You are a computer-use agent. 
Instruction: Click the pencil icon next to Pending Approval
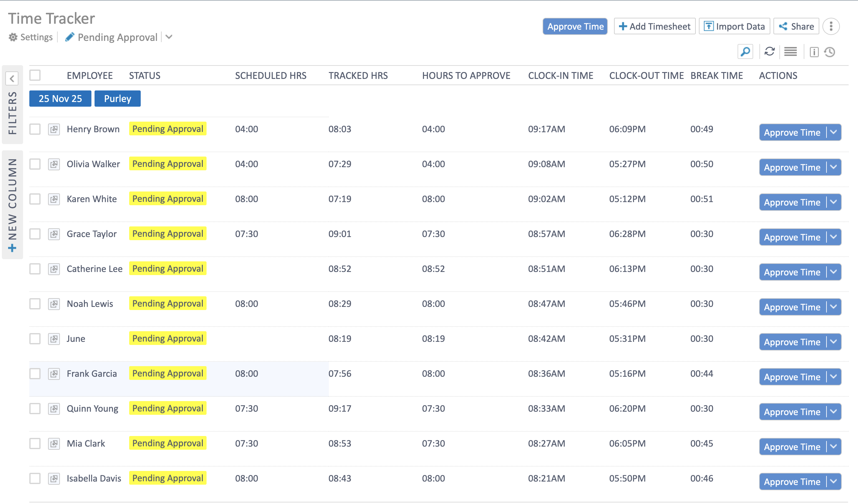[71, 37]
